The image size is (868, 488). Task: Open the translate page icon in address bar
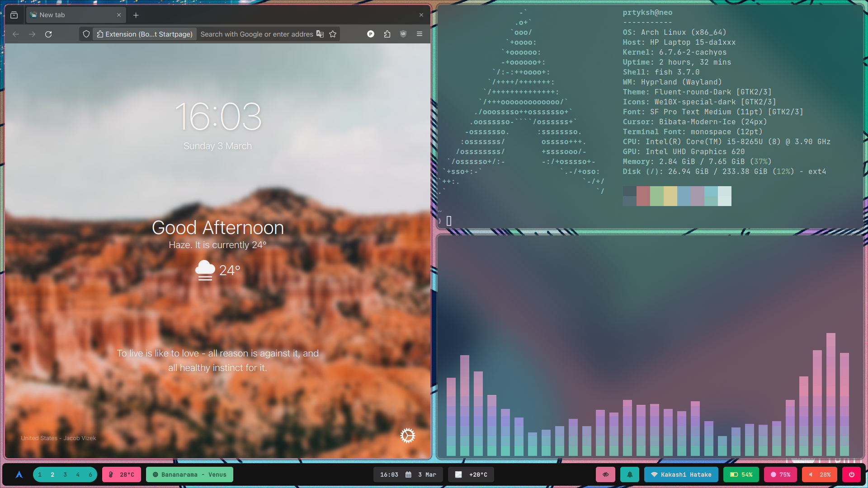click(320, 34)
